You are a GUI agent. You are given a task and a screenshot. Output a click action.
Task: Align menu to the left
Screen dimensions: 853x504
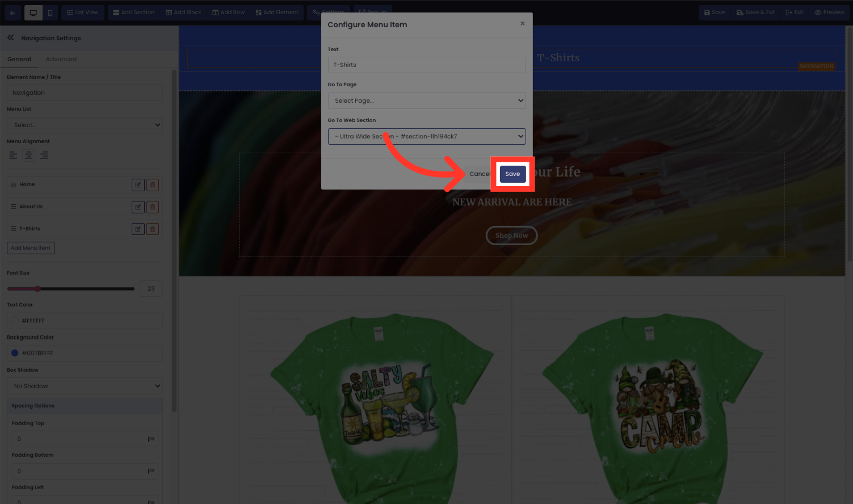[x=13, y=155]
